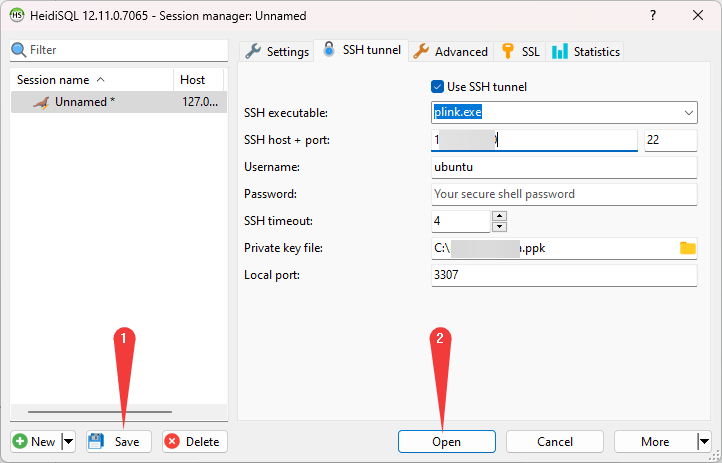
Task: Open the More button dropdown arrow
Action: click(703, 441)
